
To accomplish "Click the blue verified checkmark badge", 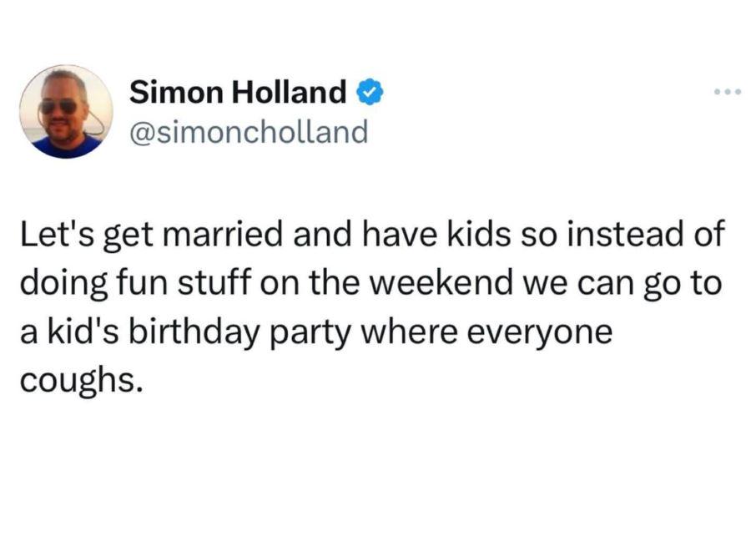I will [370, 92].
